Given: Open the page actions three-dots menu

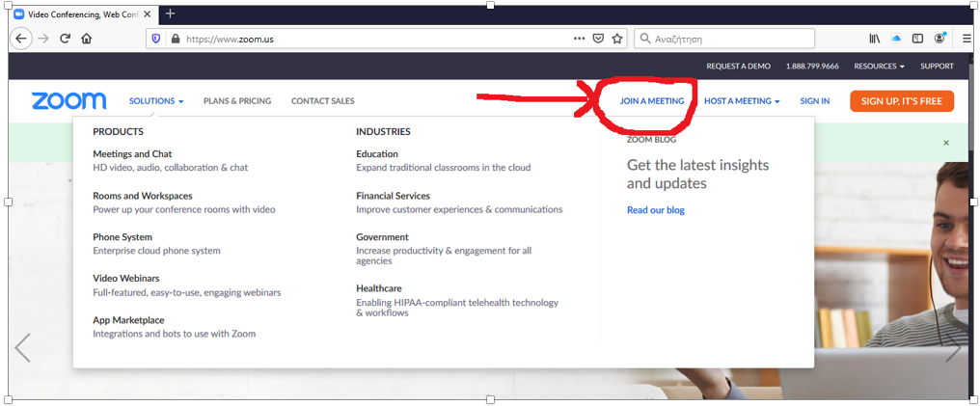Looking at the screenshot, I should pos(579,39).
